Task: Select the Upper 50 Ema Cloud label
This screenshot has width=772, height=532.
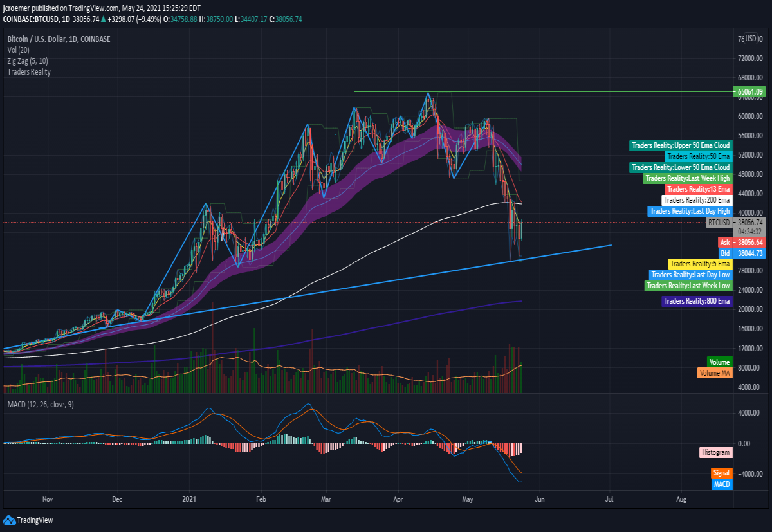Action: click(x=681, y=145)
